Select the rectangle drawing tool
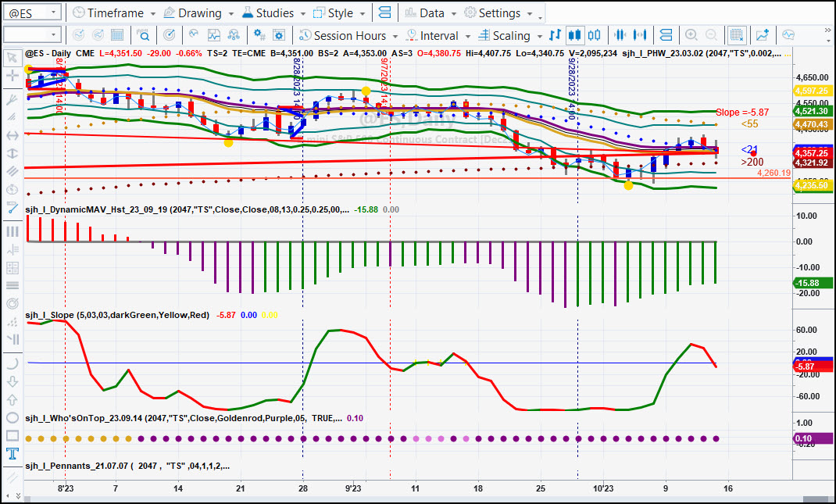Screen dimensions: 836x504 tap(12, 436)
